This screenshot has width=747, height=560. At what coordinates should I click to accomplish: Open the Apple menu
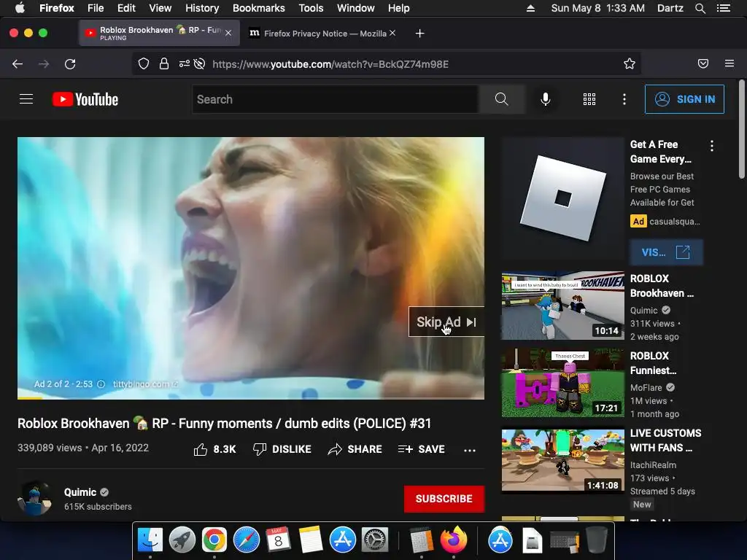(20, 8)
